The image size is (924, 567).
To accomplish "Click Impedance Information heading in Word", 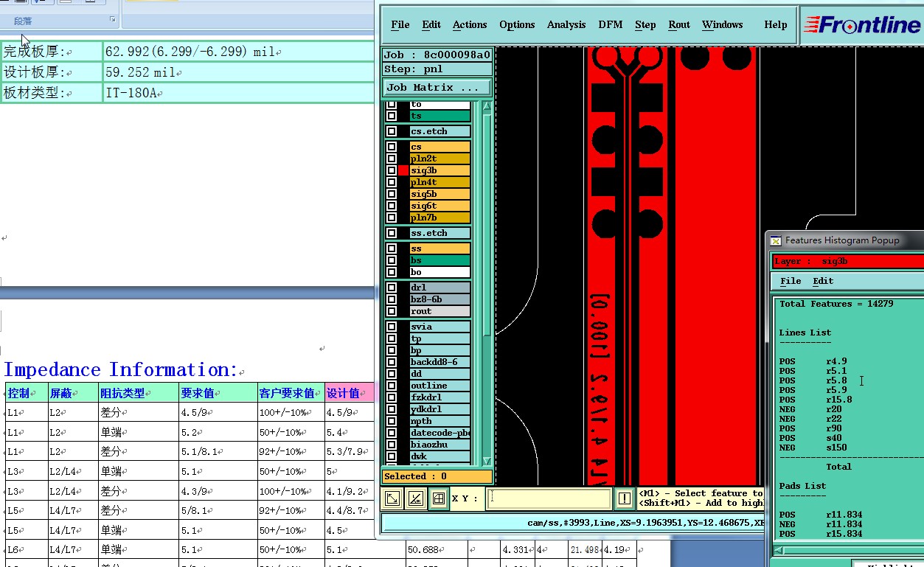I will coord(121,369).
